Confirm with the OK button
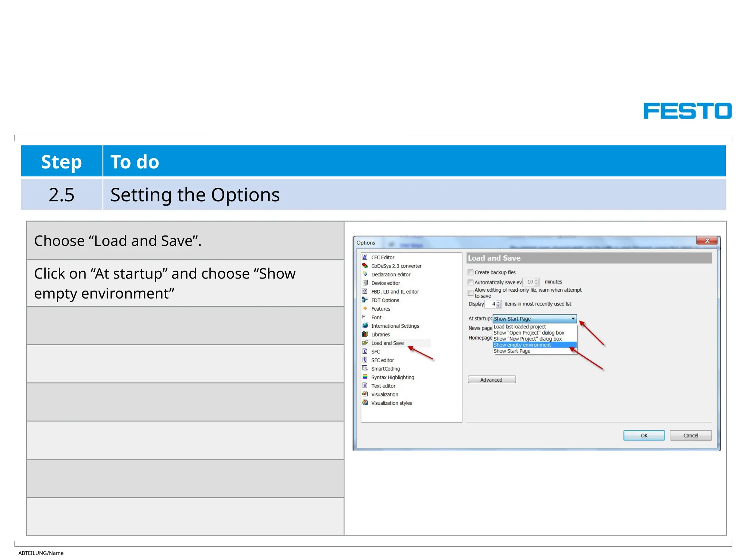The image size is (747, 560). pyautogui.click(x=644, y=435)
